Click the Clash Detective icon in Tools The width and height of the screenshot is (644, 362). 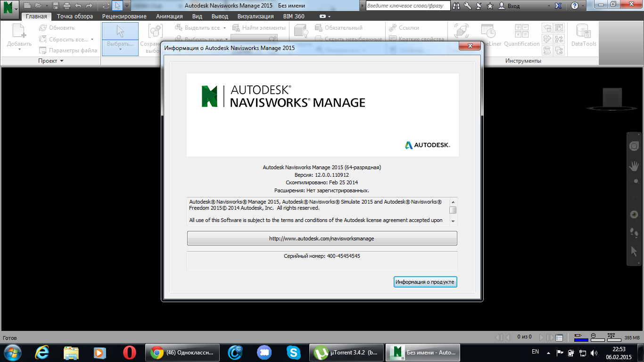[x=462, y=31]
